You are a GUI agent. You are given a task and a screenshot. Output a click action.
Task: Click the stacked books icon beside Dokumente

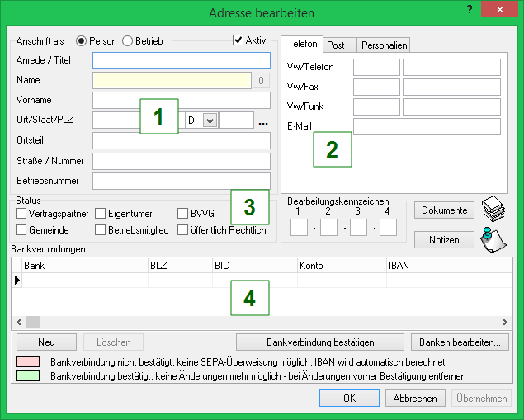493,208
